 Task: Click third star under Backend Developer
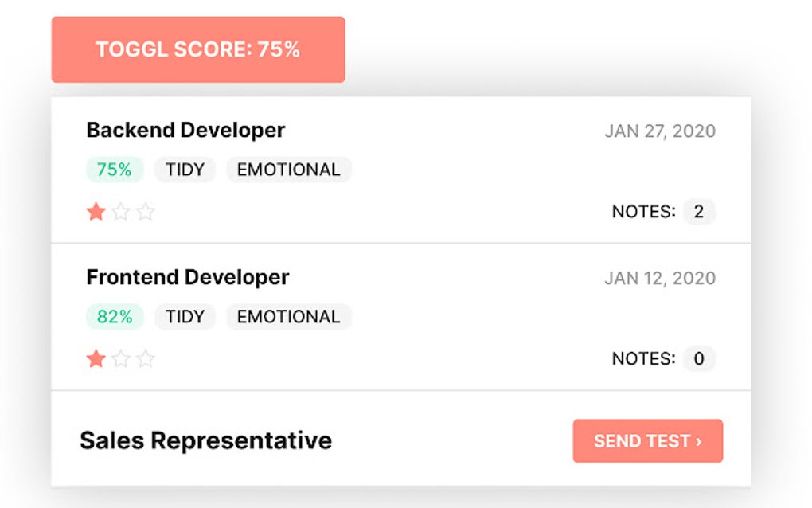(145, 212)
